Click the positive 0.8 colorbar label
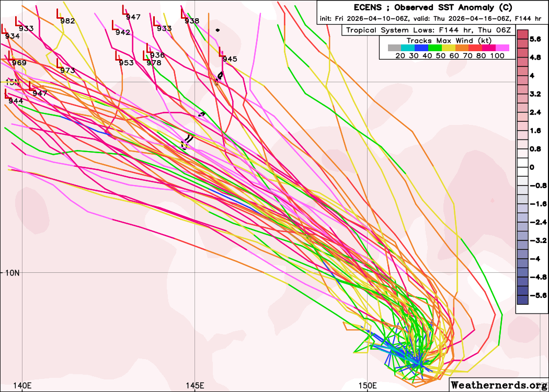The width and height of the screenshot is (549, 392). tap(535, 149)
